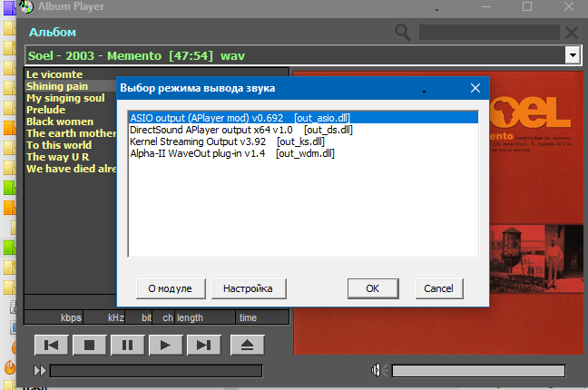Click the playback seek bar
The image size is (588, 390).
pyautogui.click(x=156, y=371)
